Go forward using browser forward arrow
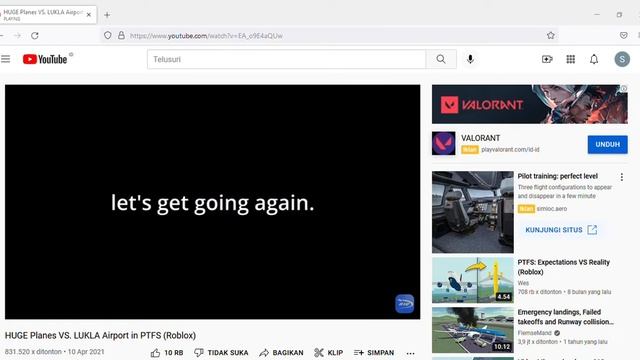The width and height of the screenshot is (640, 360). coord(17,36)
